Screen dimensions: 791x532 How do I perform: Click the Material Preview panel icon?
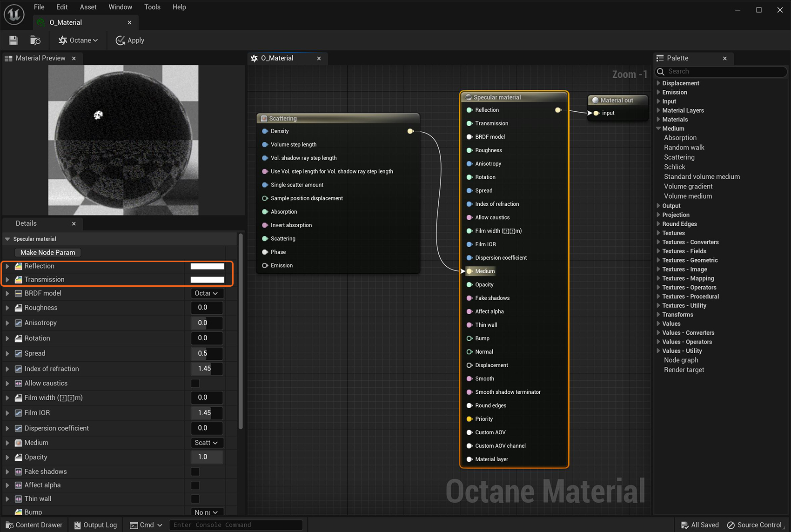pyautogui.click(x=8, y=58)
